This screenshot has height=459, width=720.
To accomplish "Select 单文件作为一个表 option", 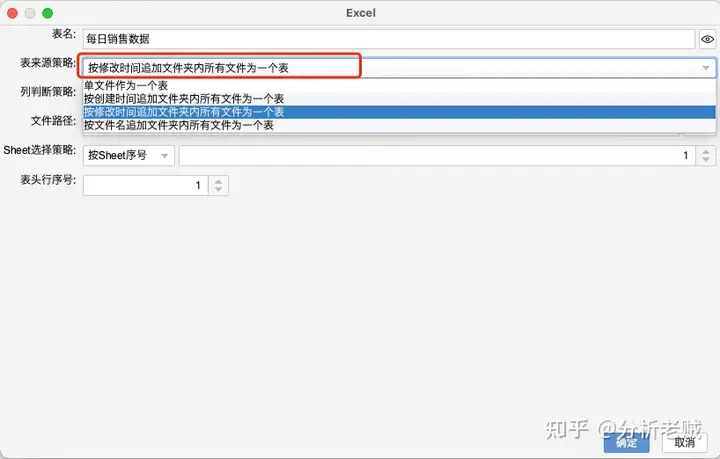I will point(399,85).
